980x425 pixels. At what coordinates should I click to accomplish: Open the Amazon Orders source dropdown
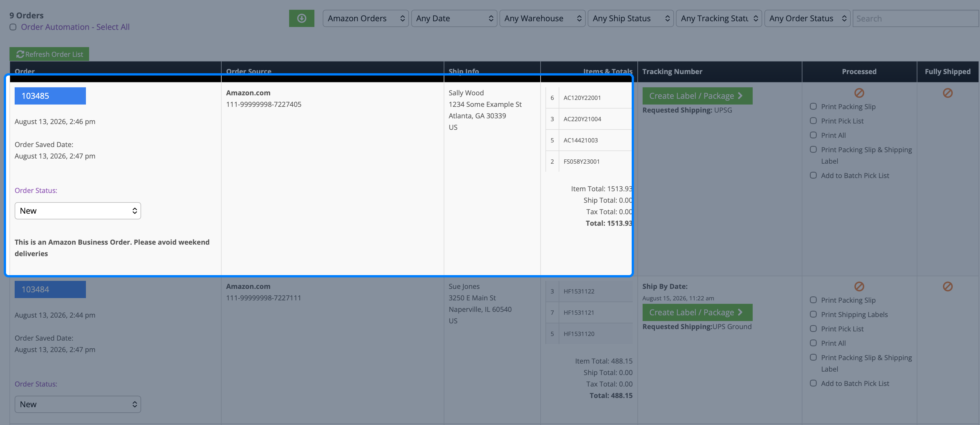tap(366, 18)
